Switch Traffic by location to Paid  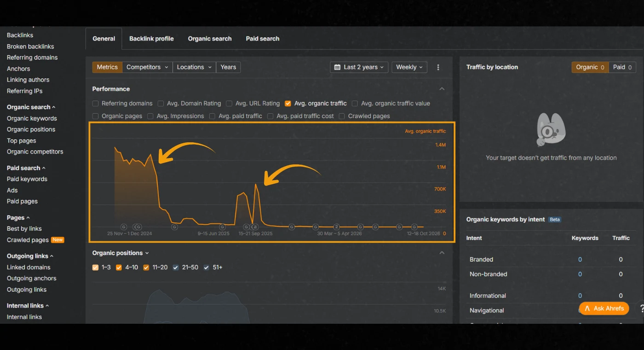tap(622, 67)
